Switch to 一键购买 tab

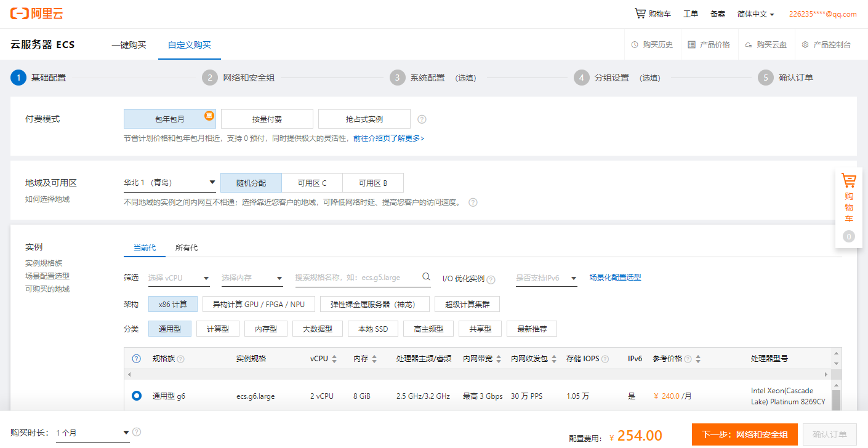pyautogui.click(x=129, y=45)
